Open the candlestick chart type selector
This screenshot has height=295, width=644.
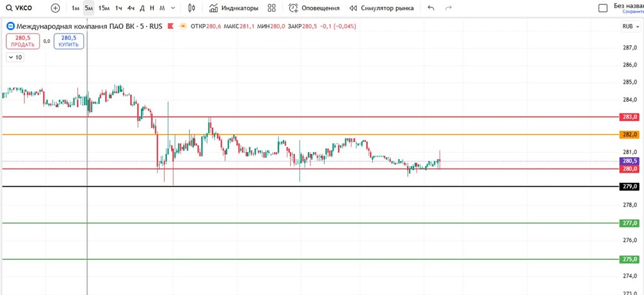point(191,8)
